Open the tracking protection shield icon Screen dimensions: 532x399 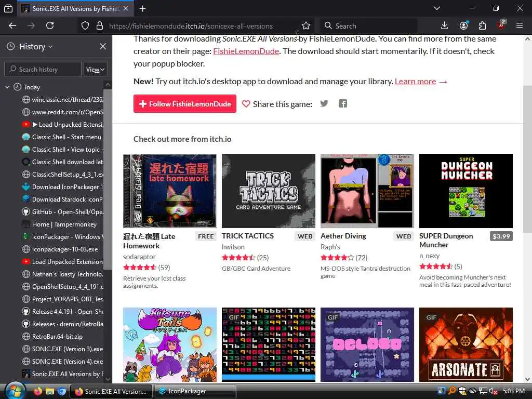click(x=85, y=26)
